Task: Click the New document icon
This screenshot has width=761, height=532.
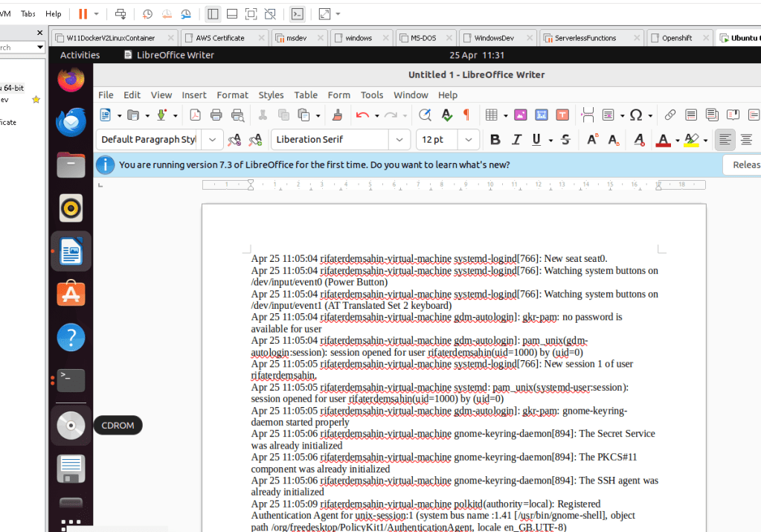Action: 105,115
